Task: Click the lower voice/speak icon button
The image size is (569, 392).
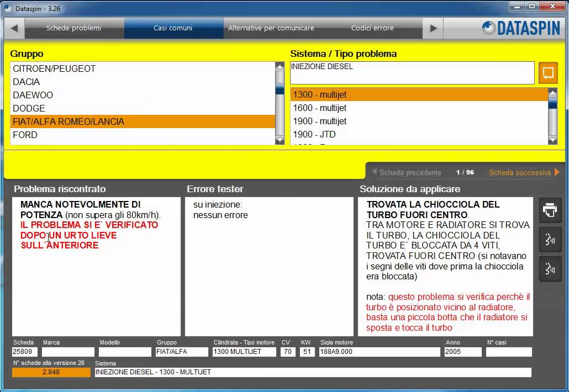Action: click(x=550, y=269)
